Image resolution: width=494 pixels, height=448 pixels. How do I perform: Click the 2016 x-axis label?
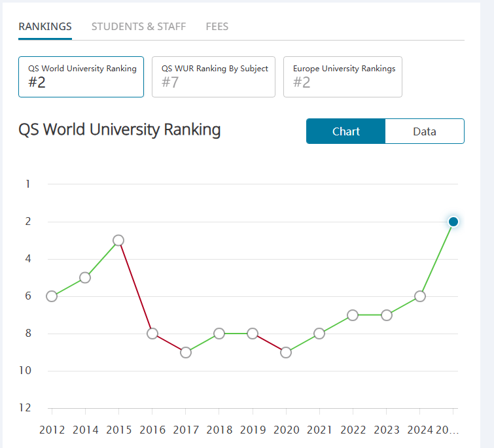152,430
